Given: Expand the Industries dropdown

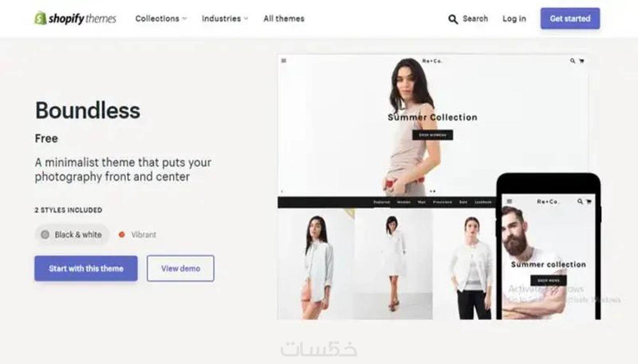Looking at the screenshot, I should (225, 18).
